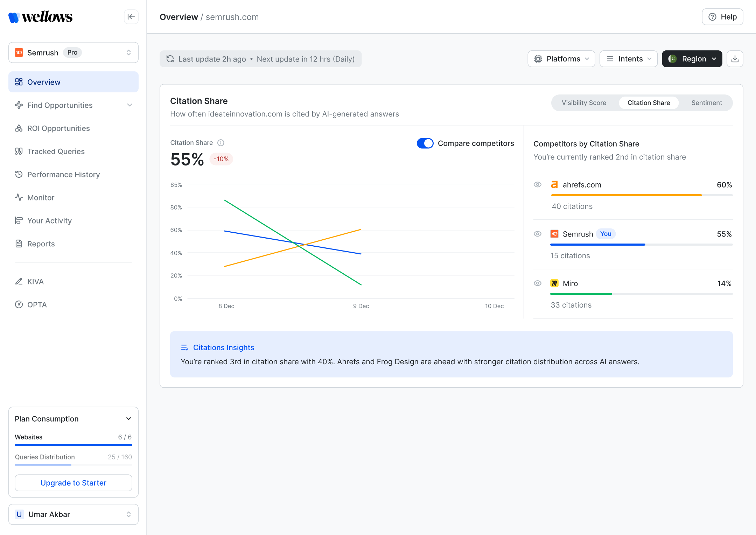Open Overview in the sidebar
Viewport: 756px width, 535px height.
point(73,82)
